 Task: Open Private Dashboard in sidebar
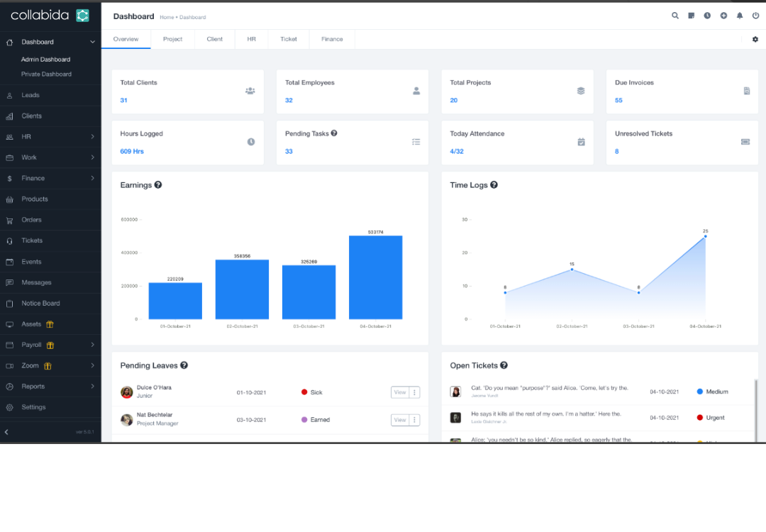[x=46, y=74]
